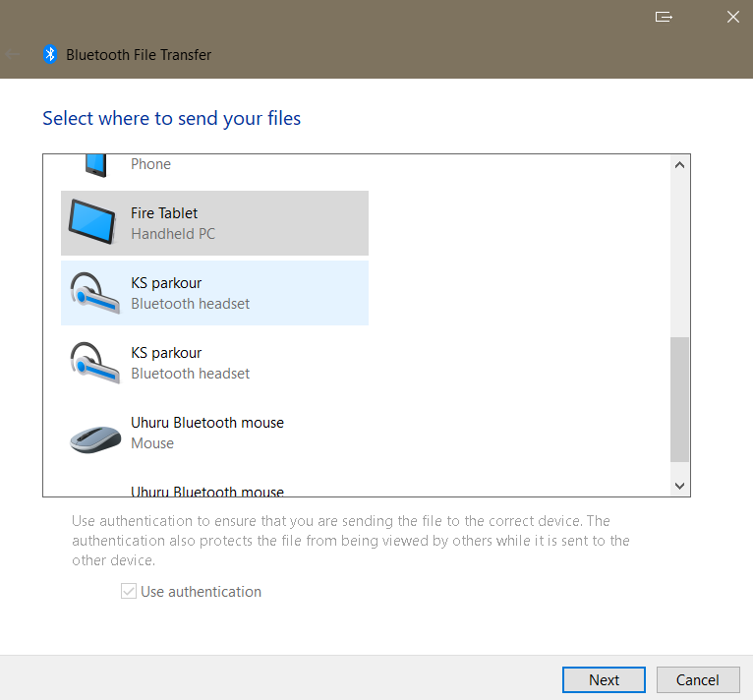Image resolution: width=753 pixels, height=700 pixels.
Task: Toggle the Use authentication checkbox
Action: 128,592
